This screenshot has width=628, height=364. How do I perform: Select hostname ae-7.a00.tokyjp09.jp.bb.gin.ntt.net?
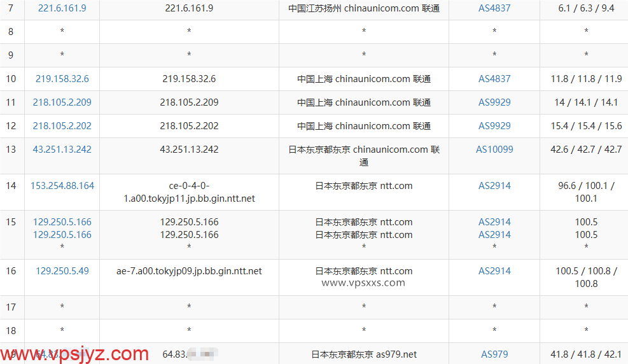(x=189, y=271)
